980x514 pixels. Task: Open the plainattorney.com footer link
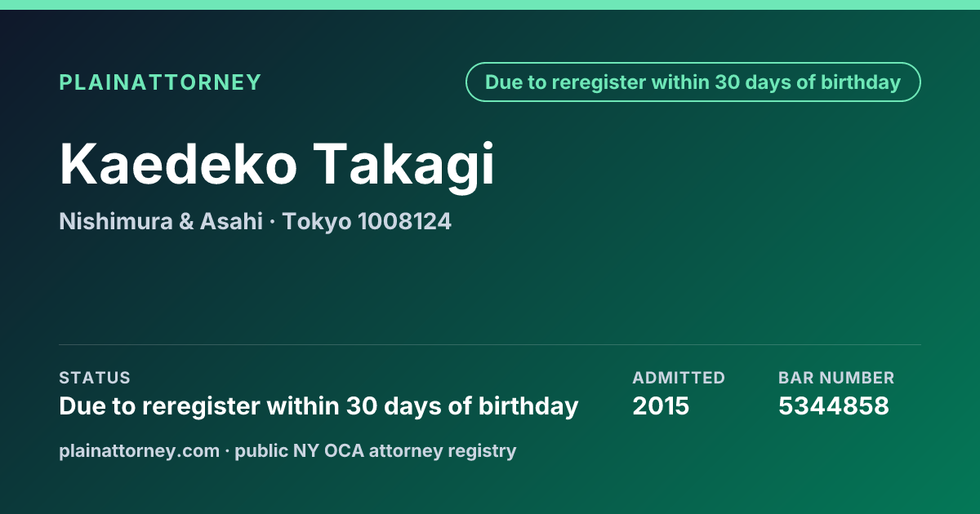coord(139,450)
